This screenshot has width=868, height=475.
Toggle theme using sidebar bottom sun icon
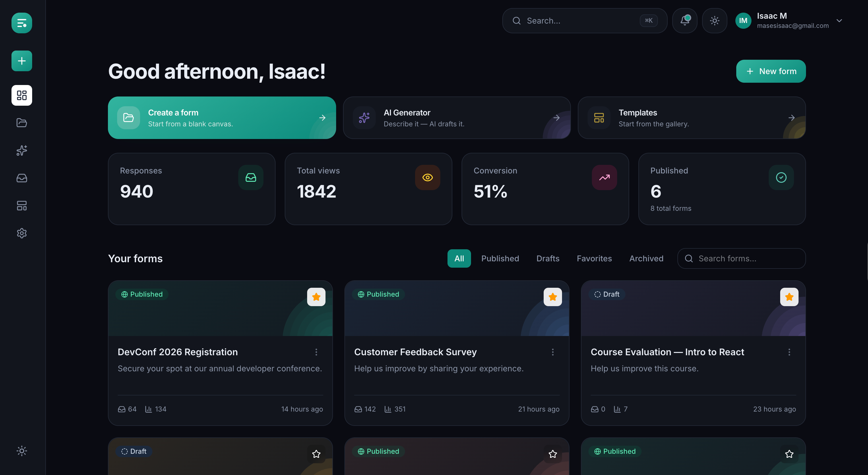tap(22, 451)
